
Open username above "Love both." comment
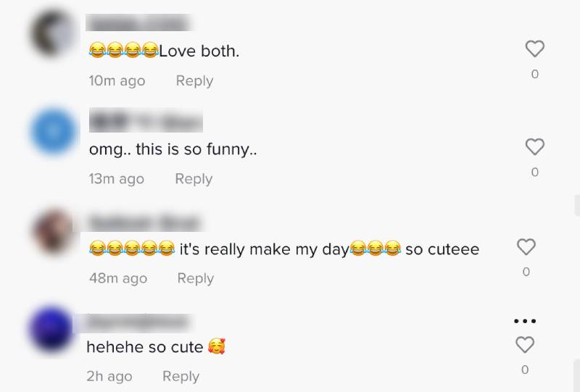tap(138, 23)
